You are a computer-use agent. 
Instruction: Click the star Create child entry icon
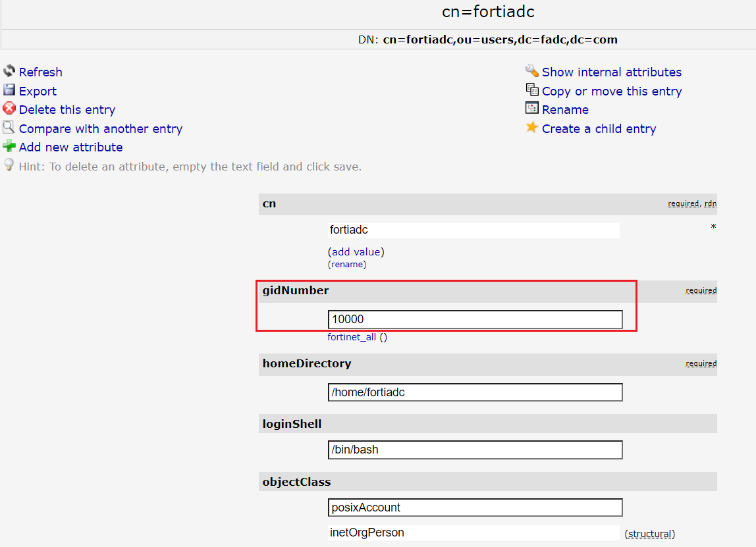[531, 128]
